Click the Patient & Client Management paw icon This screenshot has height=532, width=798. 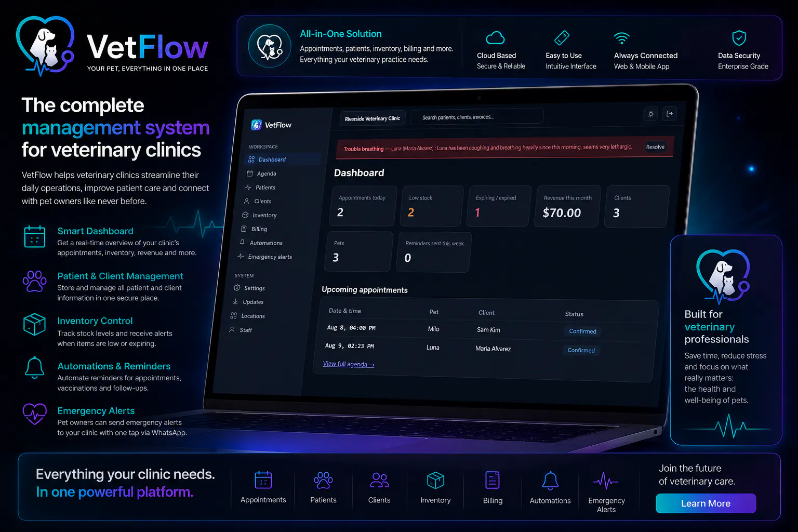pos(35,281)
